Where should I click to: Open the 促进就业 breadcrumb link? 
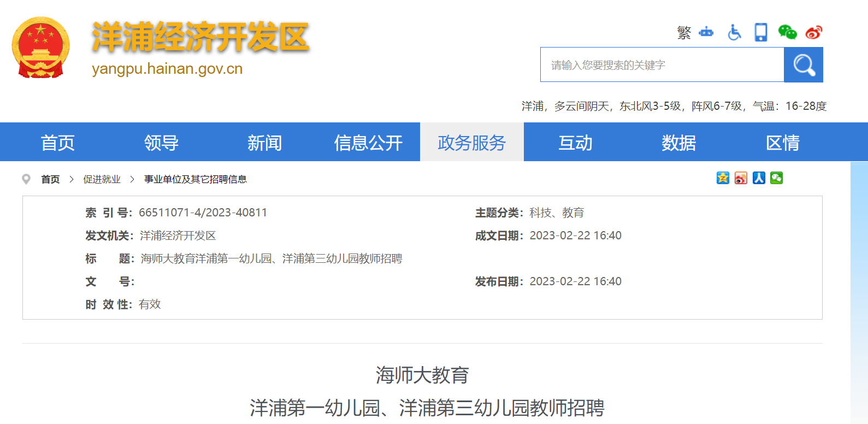point(102,179)
